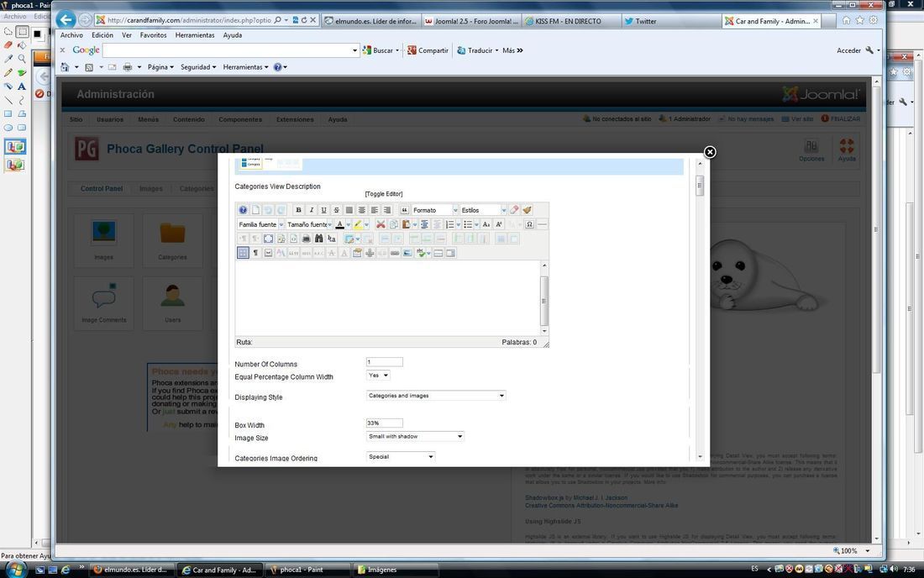Viewport: 924px width, 578px height.
Task: Go back with the browser back arrow
Action: coord(66,20)
